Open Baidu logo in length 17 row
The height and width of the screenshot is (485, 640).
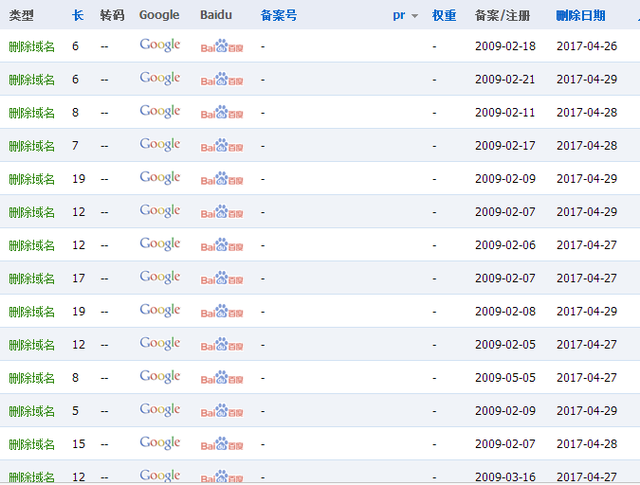222,278
